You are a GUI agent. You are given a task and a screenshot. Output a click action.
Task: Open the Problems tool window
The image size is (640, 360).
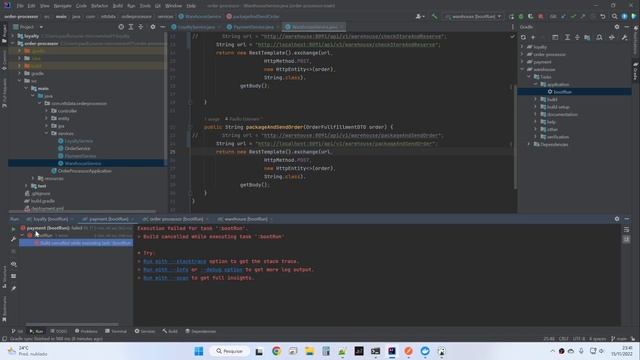(86, 331)
